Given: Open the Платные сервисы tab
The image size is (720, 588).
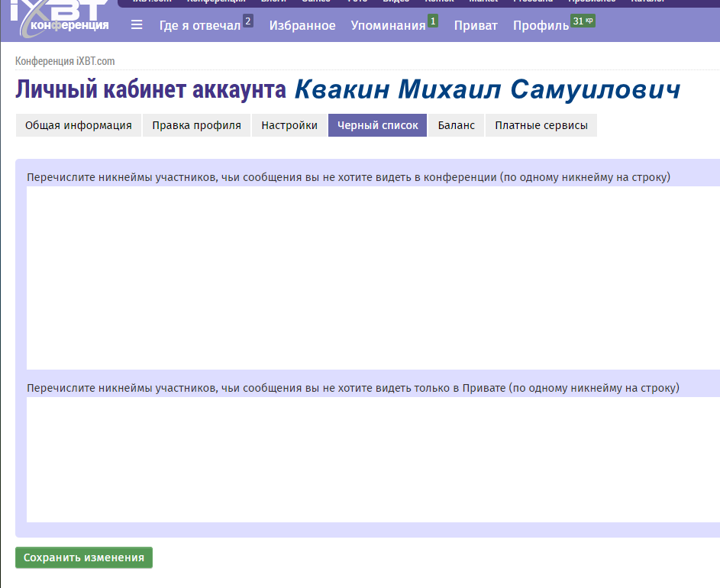Looking at the screenshot, I should pos(541,126).
